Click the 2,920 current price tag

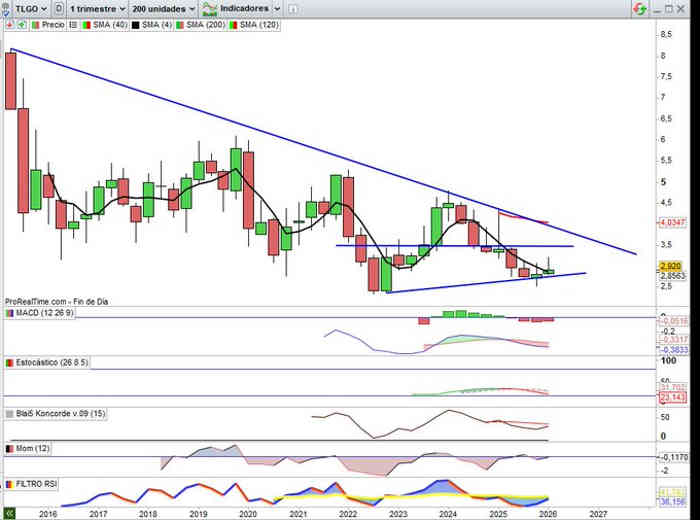coord(670,265)
